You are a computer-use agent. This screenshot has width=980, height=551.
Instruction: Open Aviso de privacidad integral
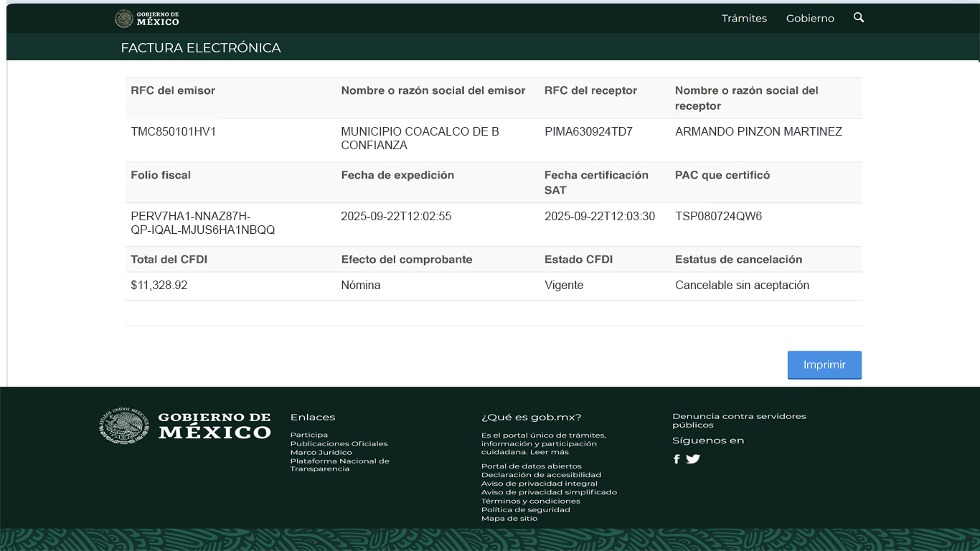[539, 484]
